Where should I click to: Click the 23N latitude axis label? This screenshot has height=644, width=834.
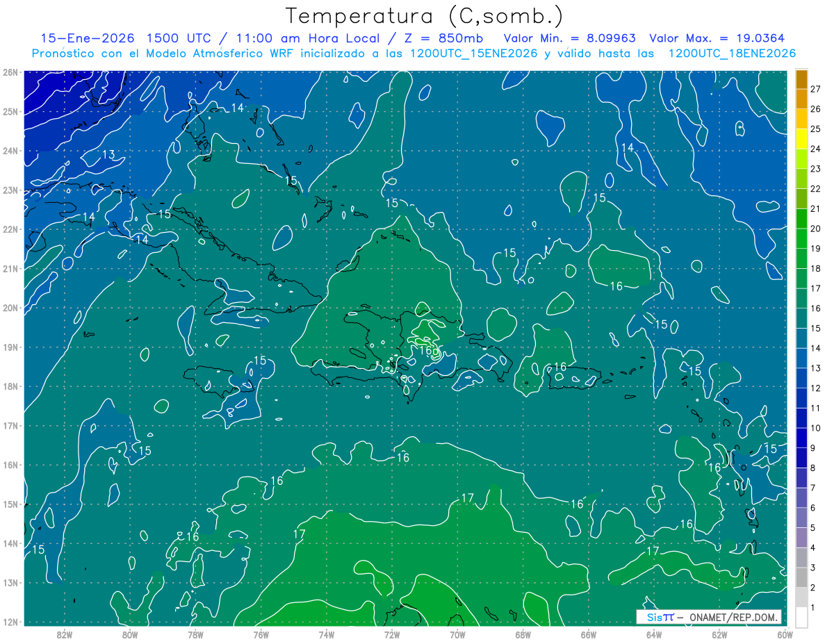pyautogui.click(x=10, y=190)
